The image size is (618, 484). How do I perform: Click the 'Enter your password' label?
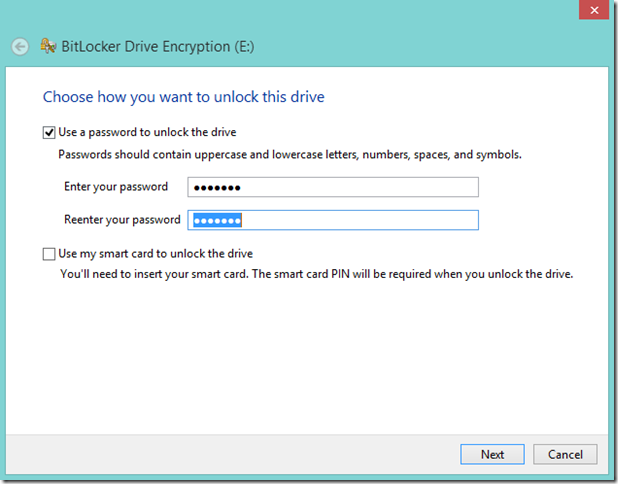[116, 187]
